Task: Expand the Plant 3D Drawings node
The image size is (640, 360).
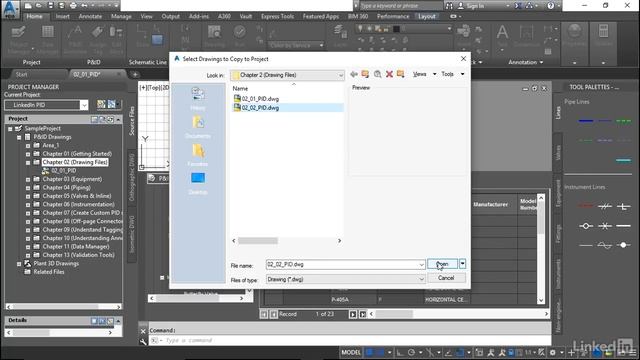Action: [x=19, y=264]
